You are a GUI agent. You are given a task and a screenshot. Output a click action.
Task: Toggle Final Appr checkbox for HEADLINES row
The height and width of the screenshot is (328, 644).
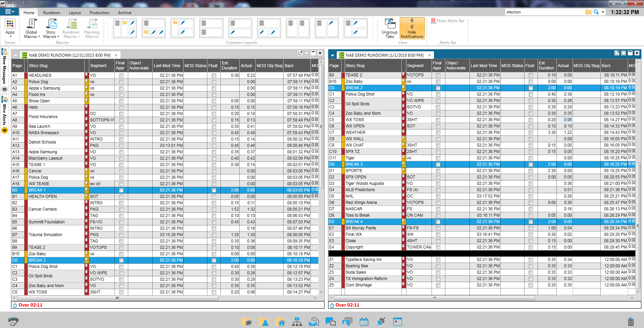pyautogui.click(x=121, y=75)
